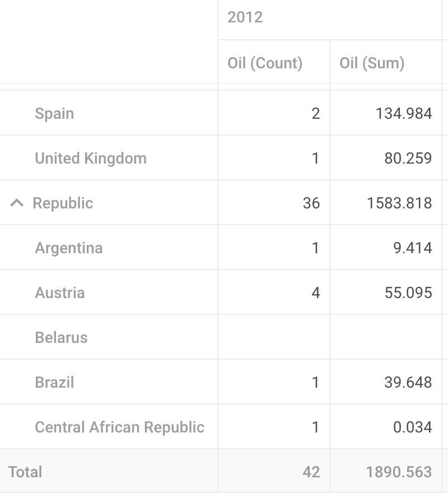
Task: Click the empty Belarus oil count cell
Action: pyautogui.click(x=274, y=337)
